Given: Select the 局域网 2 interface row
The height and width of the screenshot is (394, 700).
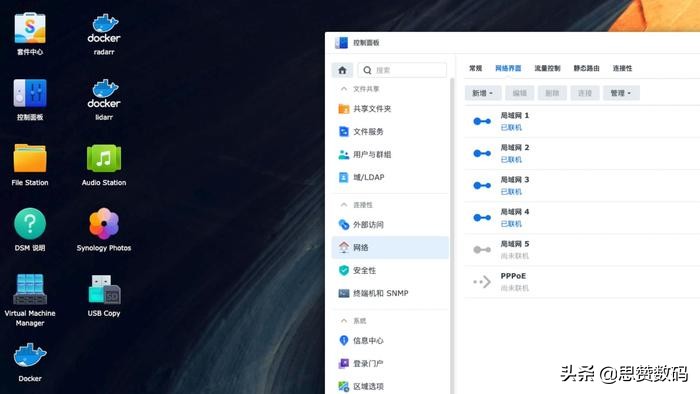Looking at the screenshot, I should pos(582,153).
